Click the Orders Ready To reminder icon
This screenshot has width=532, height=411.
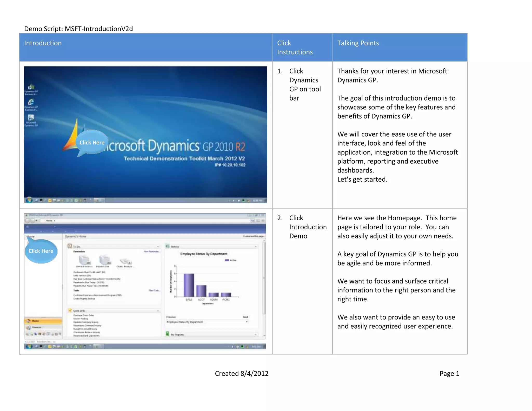(125, 261)
